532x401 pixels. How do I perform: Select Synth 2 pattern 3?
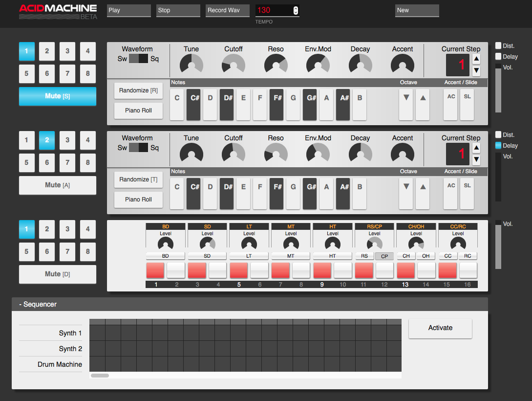tap(67, 140)
